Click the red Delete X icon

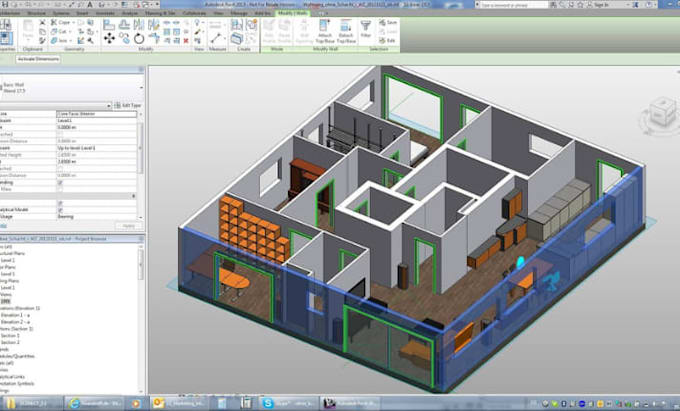point(186,40)
